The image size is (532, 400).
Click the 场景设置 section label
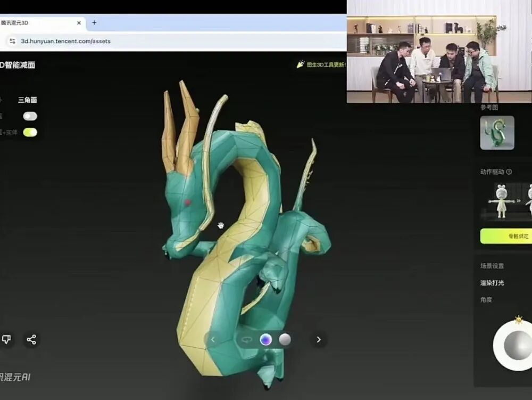[x=492, y=266]
